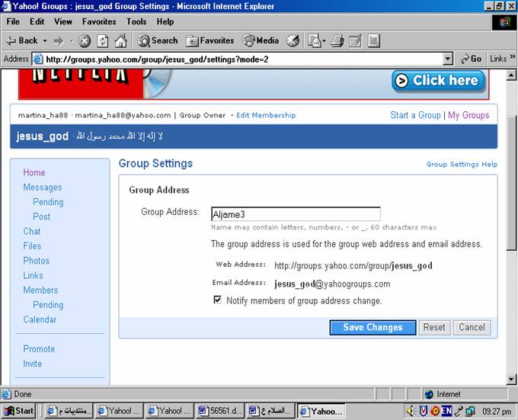Open the Search toolbar button
Screen dimensions: 518x420
point(158,40)
